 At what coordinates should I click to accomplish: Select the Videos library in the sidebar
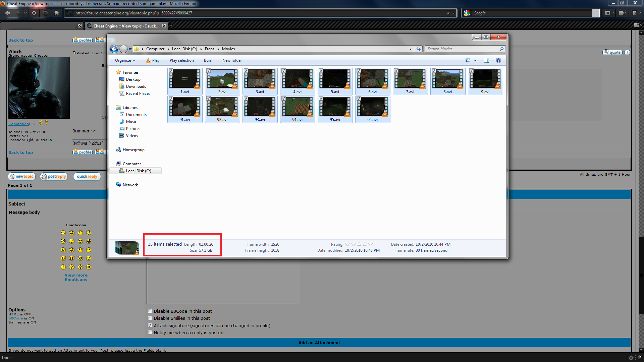[x=131, y=135]
